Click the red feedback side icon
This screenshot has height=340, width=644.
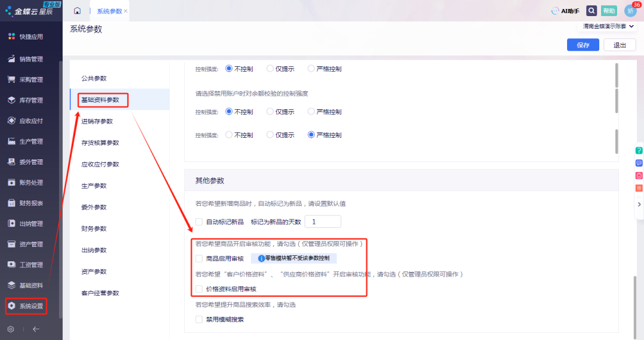pyautogui.click(x=639, y=176)
